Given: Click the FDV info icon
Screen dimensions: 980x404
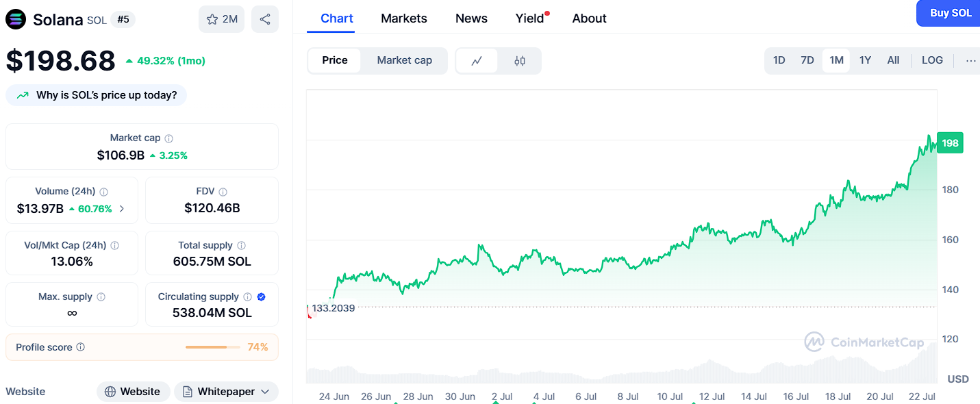Looking at the screenshot, I should point(223,192).
